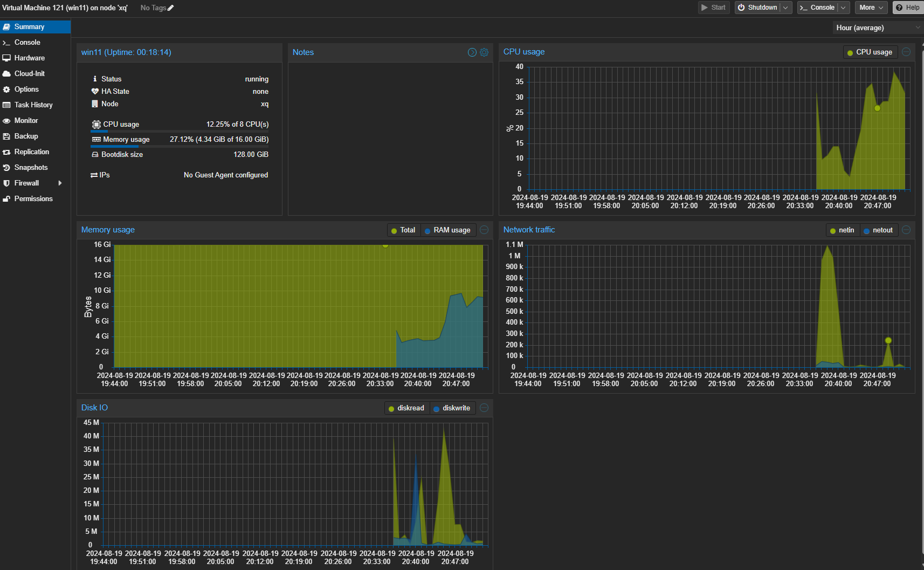This screenshot has height=570, width=924.
Task: Select Cloud-Init in the sidebar menu
Action: click(x=35, y=73)
